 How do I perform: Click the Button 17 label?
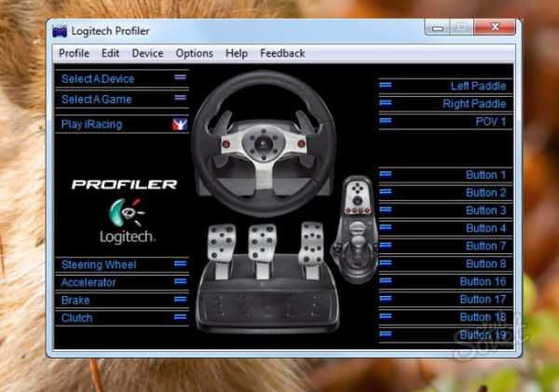point(483,300)
